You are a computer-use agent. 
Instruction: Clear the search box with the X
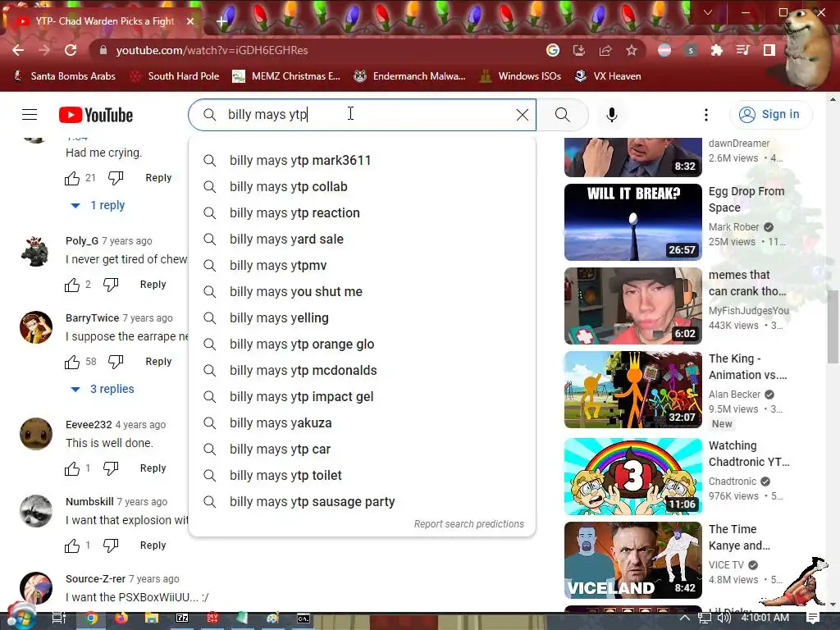[523, 115]
